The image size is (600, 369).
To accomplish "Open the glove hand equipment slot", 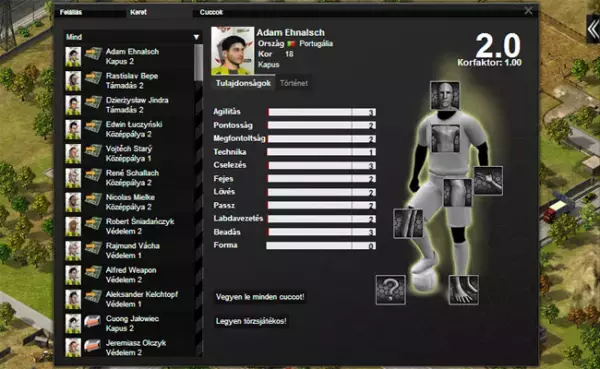I will coord(488,181).
